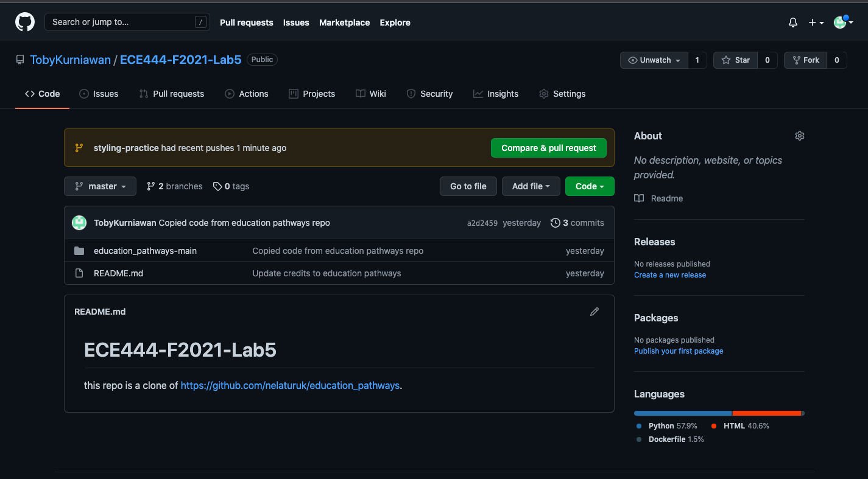Open the education_pathways link in the README
The image size is (868, 479).
click(x=289, y=385)
